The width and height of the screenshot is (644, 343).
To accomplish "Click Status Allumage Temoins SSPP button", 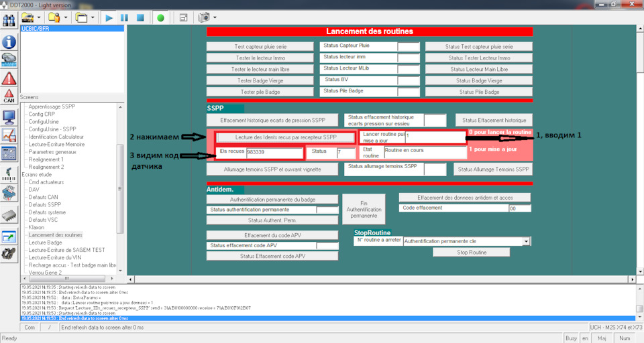I will tap(493, 169).
